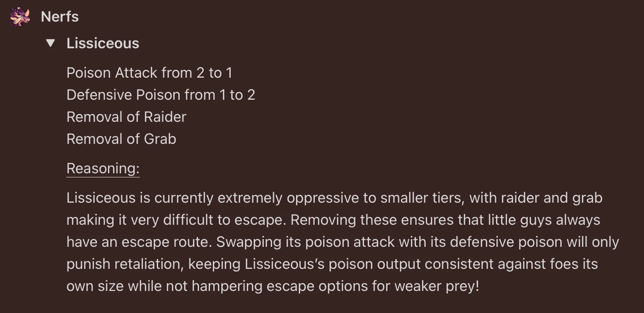Viewport: 644px width, 313px height.
Task: Collapse the Lissiceous toggle arrow
Action: 51,43
